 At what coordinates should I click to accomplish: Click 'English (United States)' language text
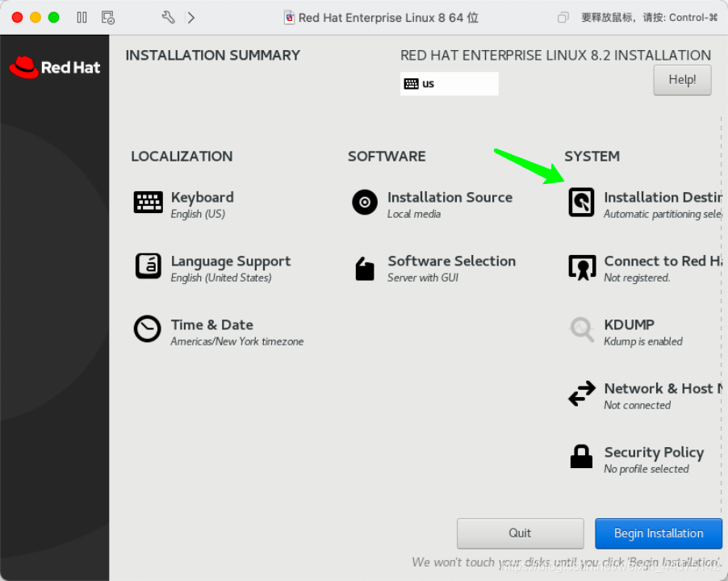pyautogui.click(x=221, y=278)
